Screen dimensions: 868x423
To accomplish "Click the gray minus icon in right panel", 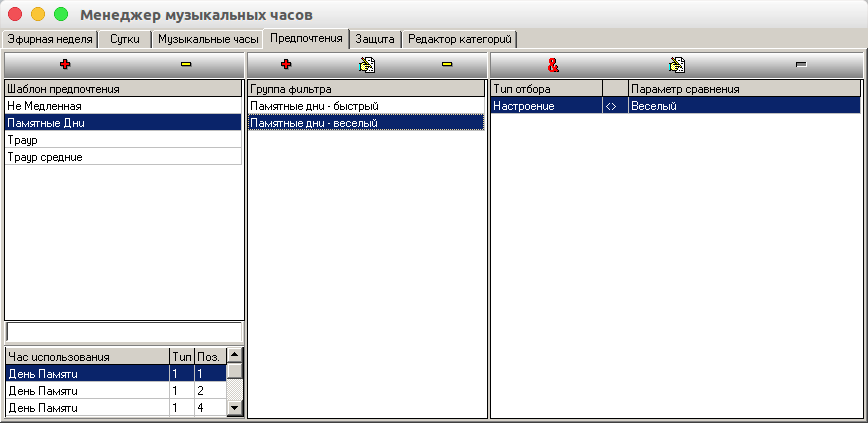I will pos(800,64).
